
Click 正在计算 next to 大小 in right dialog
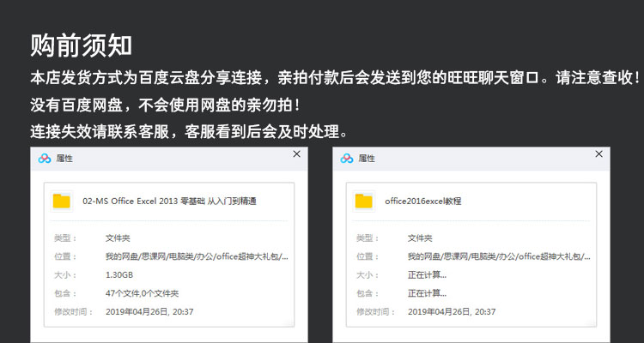coord(427,275)
